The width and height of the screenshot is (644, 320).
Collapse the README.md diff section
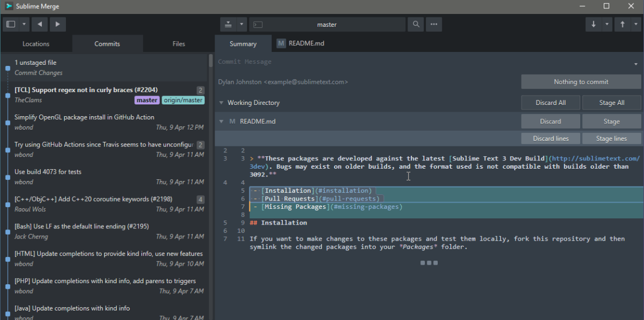221,121
